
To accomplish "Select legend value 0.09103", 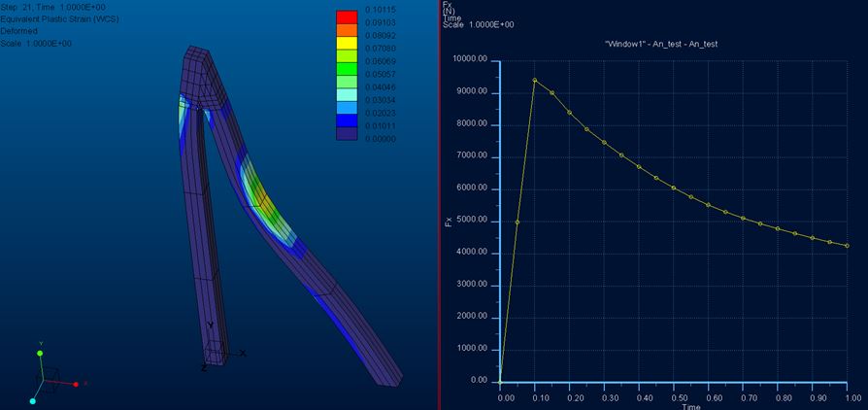I will [381, 22].
